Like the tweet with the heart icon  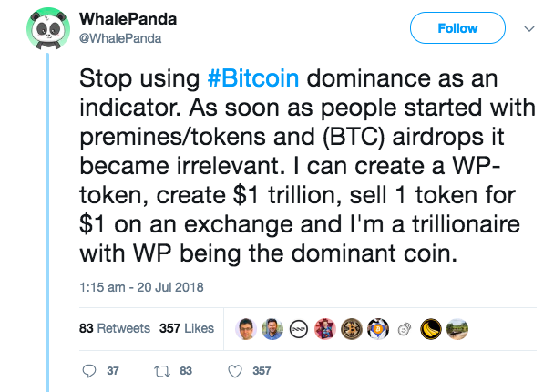coord(233,371)
